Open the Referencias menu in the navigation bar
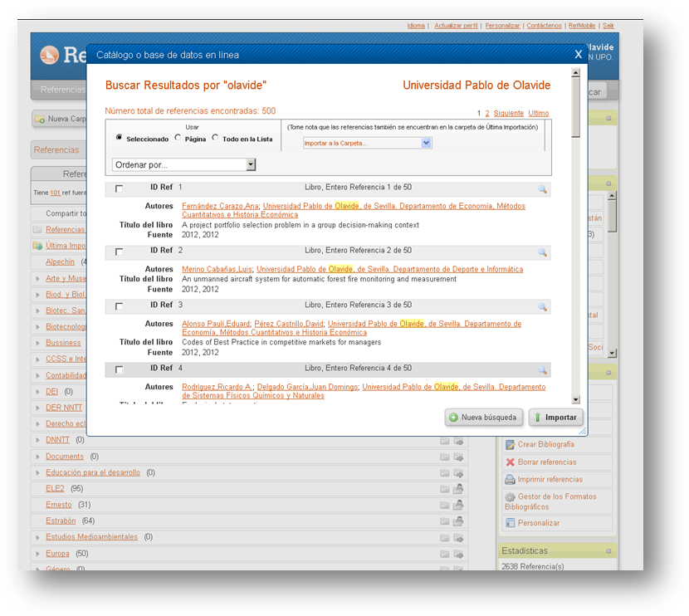 pos(63,90)
